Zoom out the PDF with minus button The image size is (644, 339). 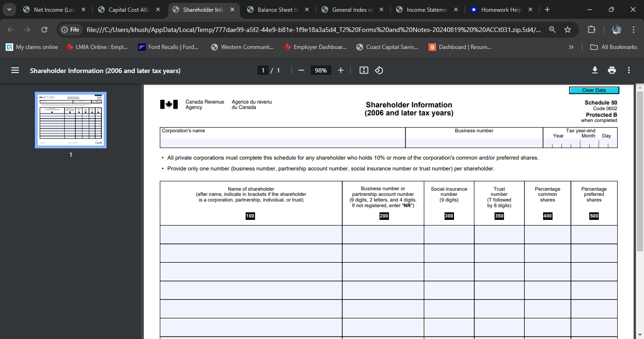pyautogui.click(x=301, y=70)
